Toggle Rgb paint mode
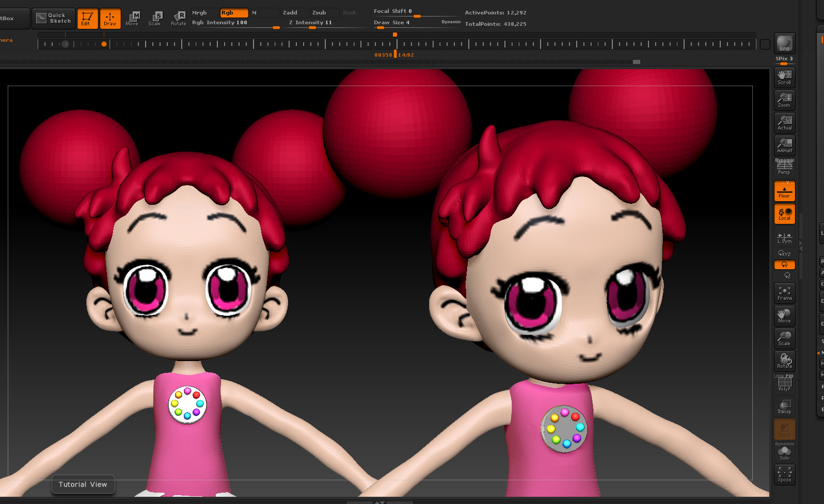 (x=234, y=13)
